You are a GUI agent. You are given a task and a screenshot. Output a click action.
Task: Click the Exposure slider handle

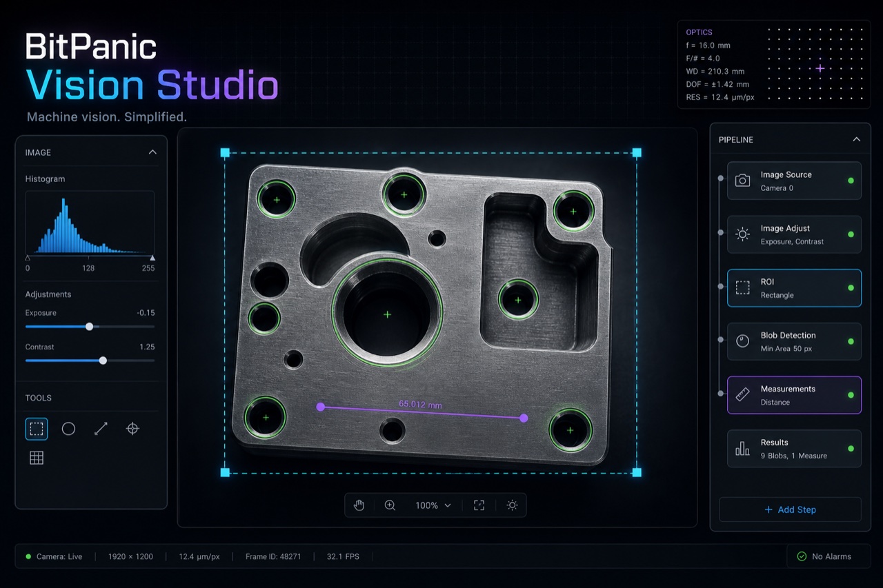coord(89,326)
